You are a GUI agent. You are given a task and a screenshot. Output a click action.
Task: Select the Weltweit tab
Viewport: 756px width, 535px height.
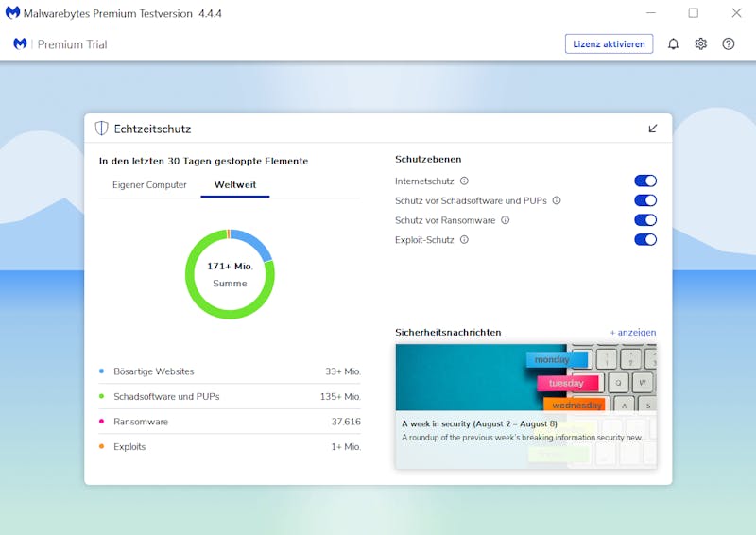point(235,184)
